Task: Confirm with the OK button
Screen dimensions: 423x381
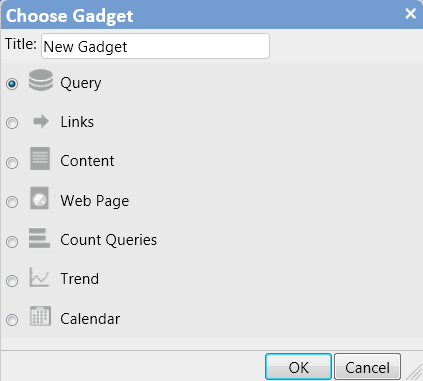Action: pyautogui.click(x=298, y=367)
